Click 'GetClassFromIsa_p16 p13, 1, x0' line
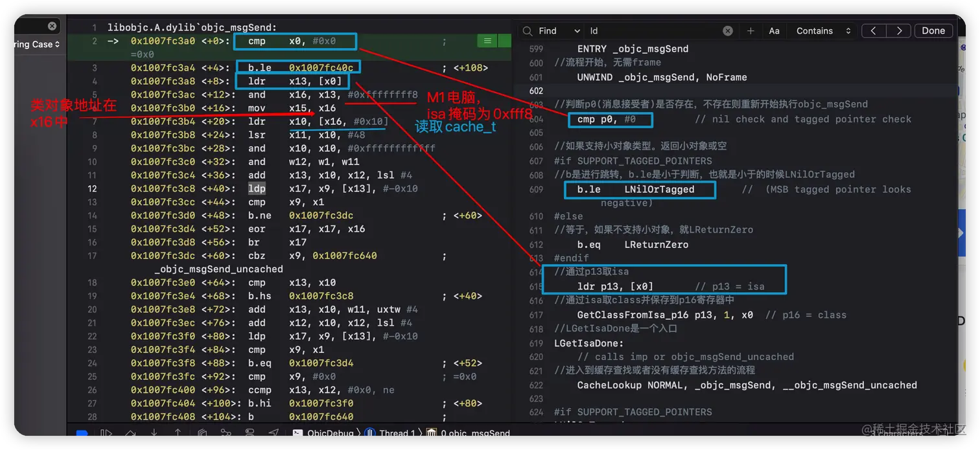This screenshot has height=450, width=980. click(666, 315)
